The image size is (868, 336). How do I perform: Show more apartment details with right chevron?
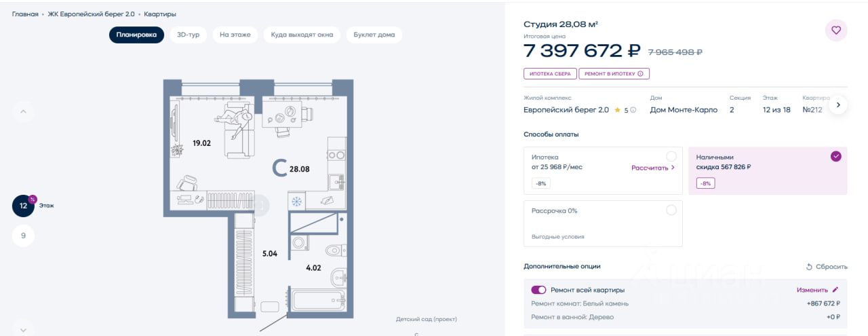(x=838, y=105)
